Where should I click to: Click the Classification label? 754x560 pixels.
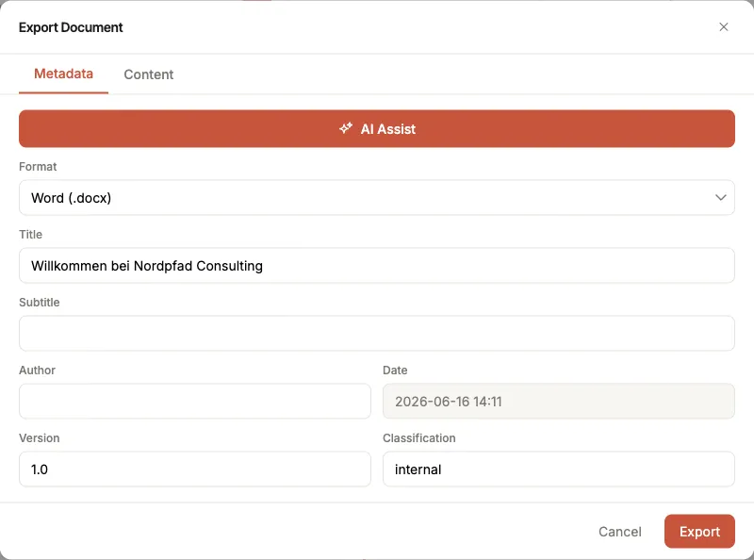coord(418,437)
